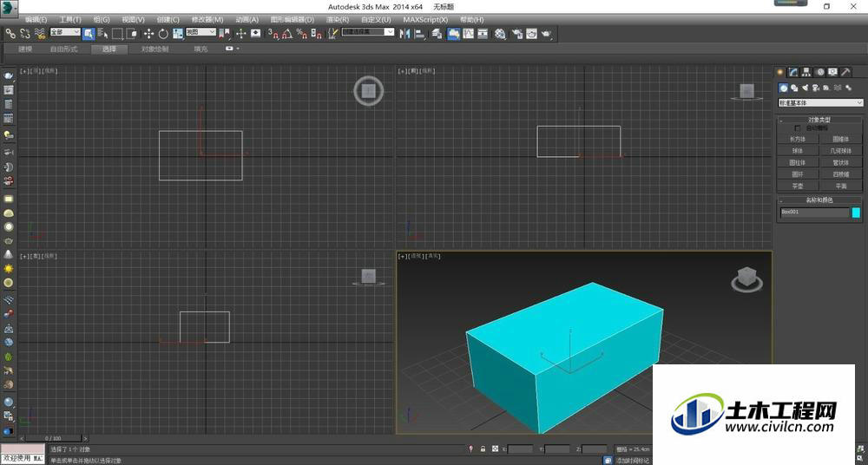Open the Curve Editor icon
868x465 pixels.
(x=469, y=34)
